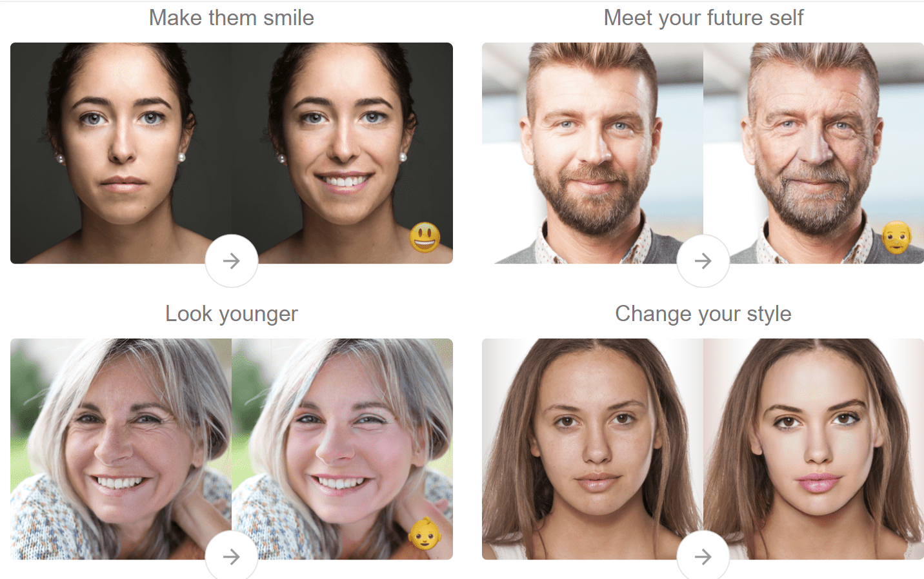Select the smoother younger-looking gray-haired woman's photo
This screenshot has height=579, width=924.
(342, 449)
